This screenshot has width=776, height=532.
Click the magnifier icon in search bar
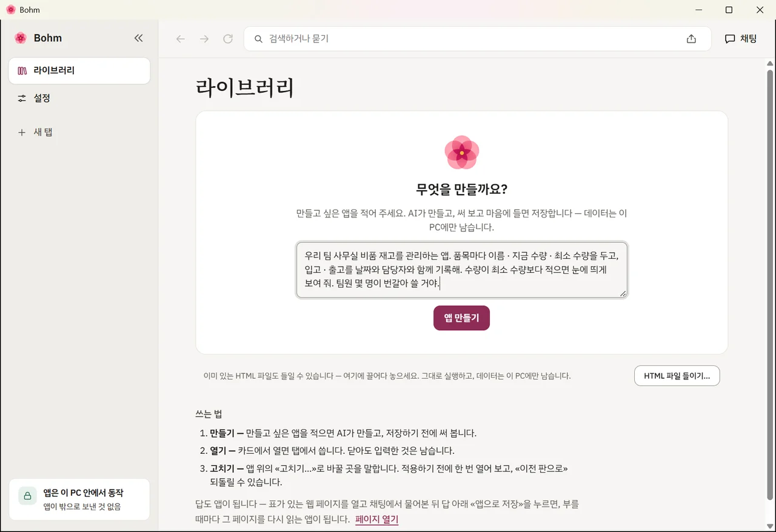pos(258,39)
